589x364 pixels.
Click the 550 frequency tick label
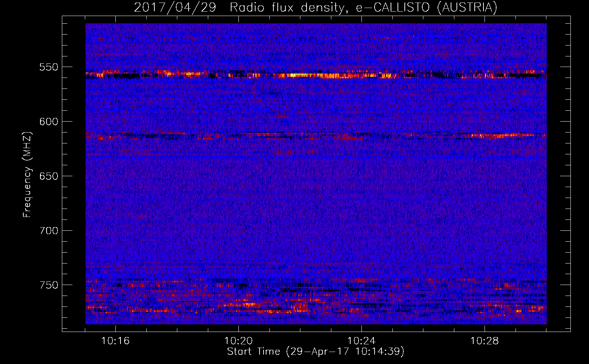49,67
